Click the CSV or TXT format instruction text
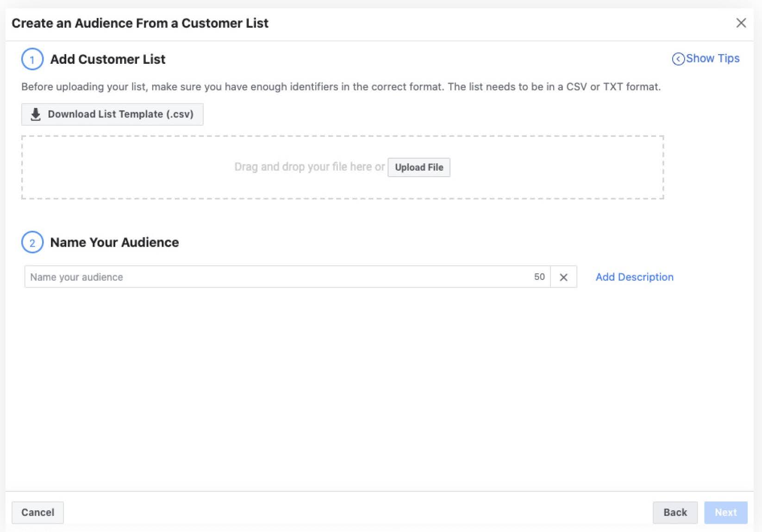This screenshot has width=762, height=532. tap(341, 87)
